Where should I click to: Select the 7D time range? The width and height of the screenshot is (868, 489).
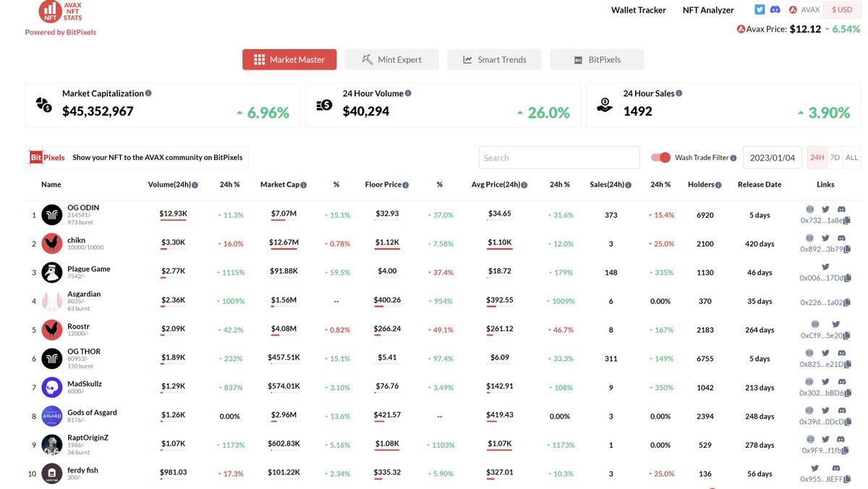[835, 158]
